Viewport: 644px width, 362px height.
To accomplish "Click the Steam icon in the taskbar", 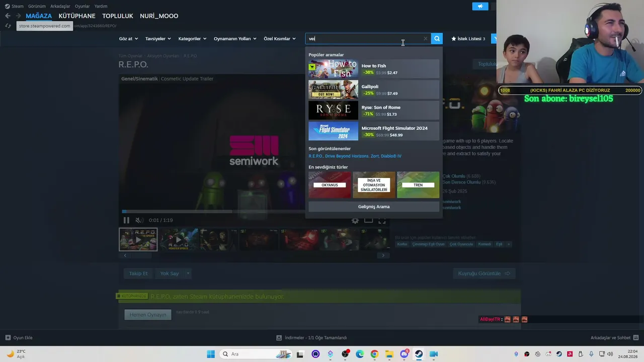I will 419,354.
